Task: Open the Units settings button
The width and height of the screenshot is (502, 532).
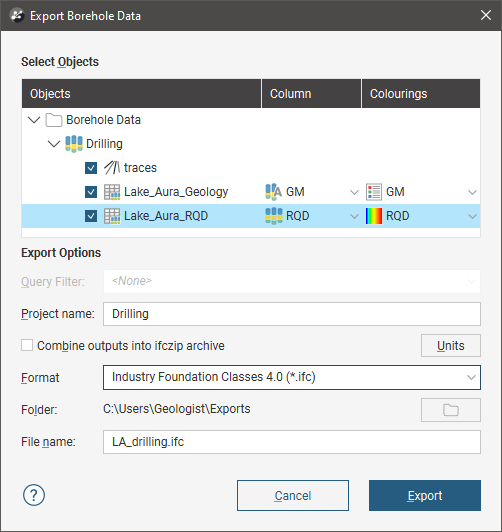Action: pos(451,345)
